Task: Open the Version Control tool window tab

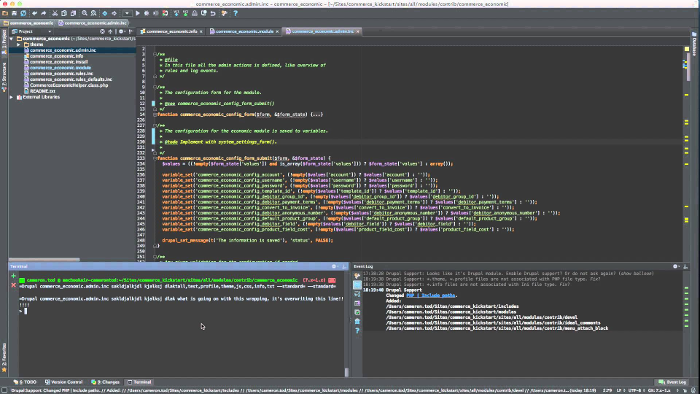Action: click(64, 382)
